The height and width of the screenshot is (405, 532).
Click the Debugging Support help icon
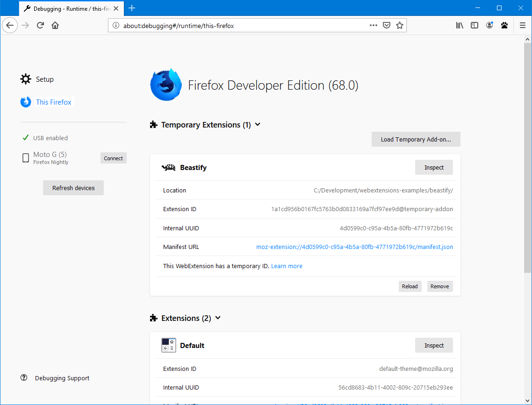coord(24,377)
